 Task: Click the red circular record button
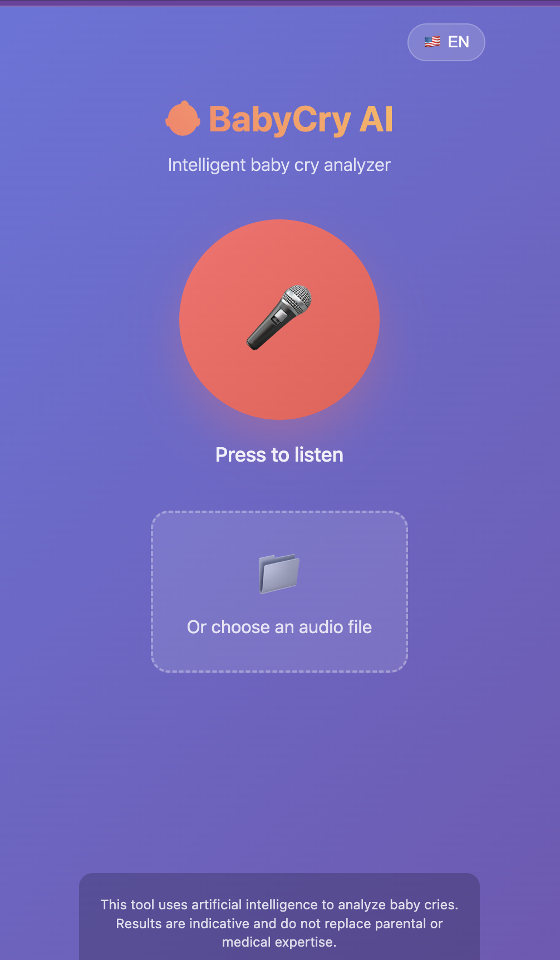(279, 320)
